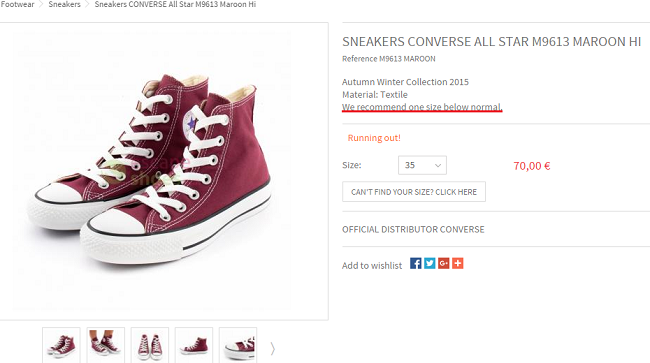Click the Google Plus share icon
The height and width of the screenshot is (363, 650).
click(444, 263)
